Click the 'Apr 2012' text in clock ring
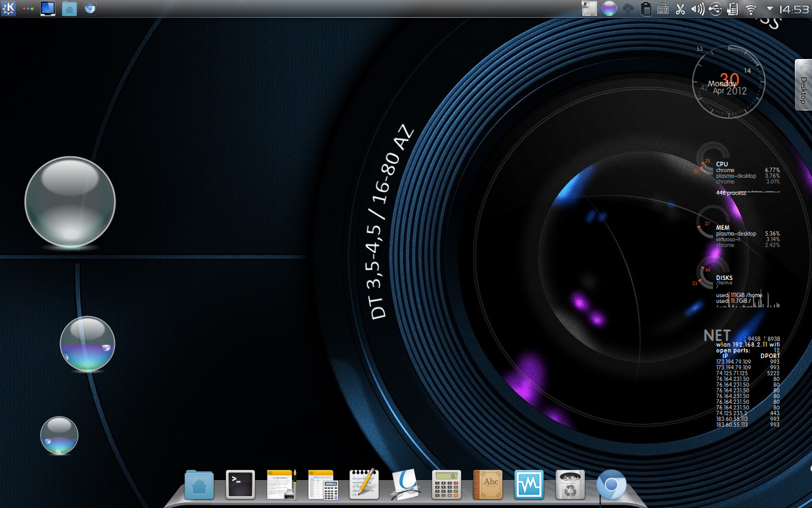812x508 pixels. [x=730, y=91]
